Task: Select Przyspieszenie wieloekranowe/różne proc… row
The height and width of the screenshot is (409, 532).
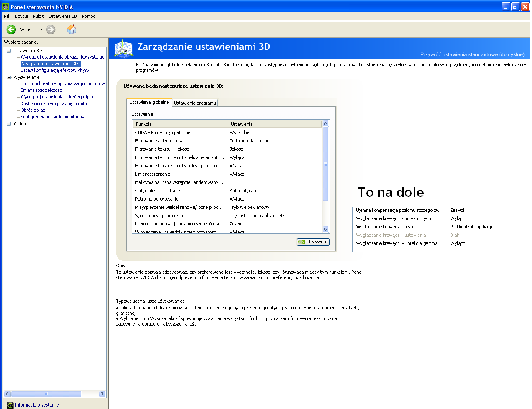Action: (x=227, y=207)
